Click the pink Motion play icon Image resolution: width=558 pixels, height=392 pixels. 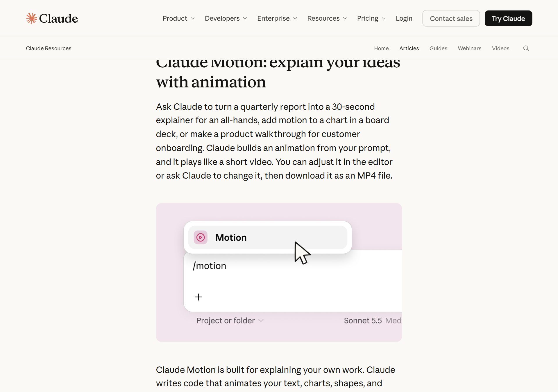pos(201,238)
